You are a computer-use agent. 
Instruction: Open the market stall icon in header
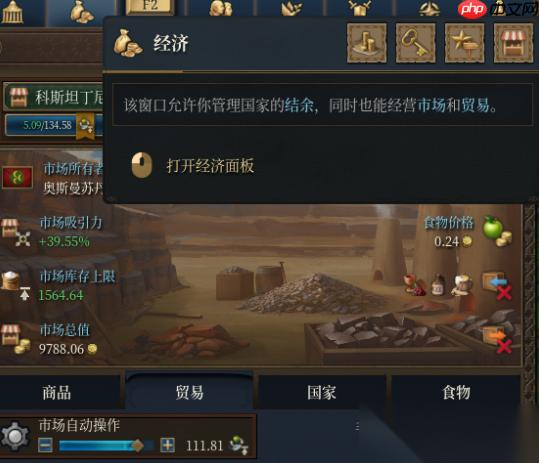[x=514, y=43]
